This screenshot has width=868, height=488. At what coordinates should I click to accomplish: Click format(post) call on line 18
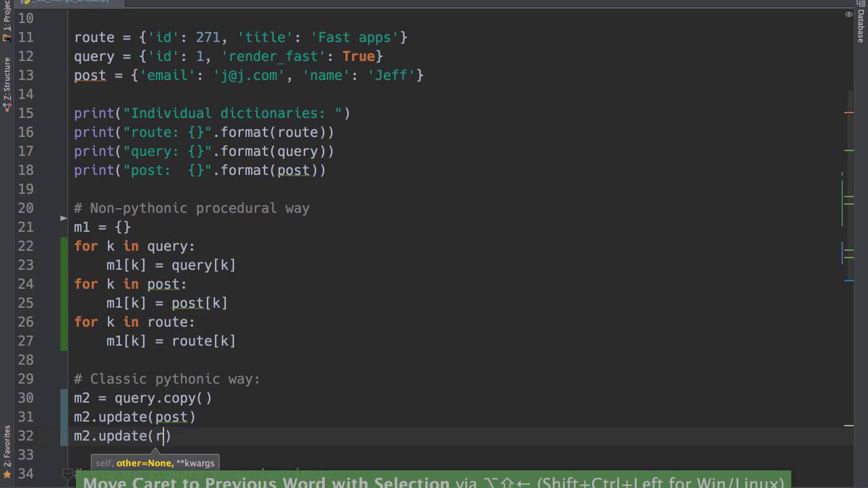click(273, 170)
